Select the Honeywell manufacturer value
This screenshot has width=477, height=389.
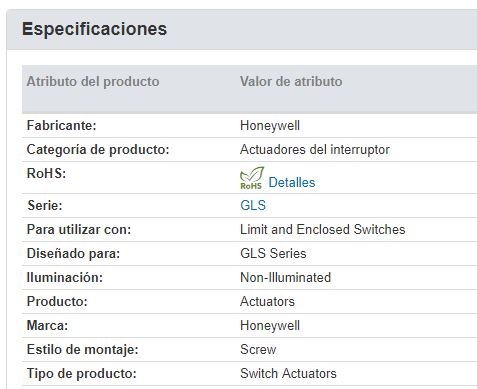(270, 126)
